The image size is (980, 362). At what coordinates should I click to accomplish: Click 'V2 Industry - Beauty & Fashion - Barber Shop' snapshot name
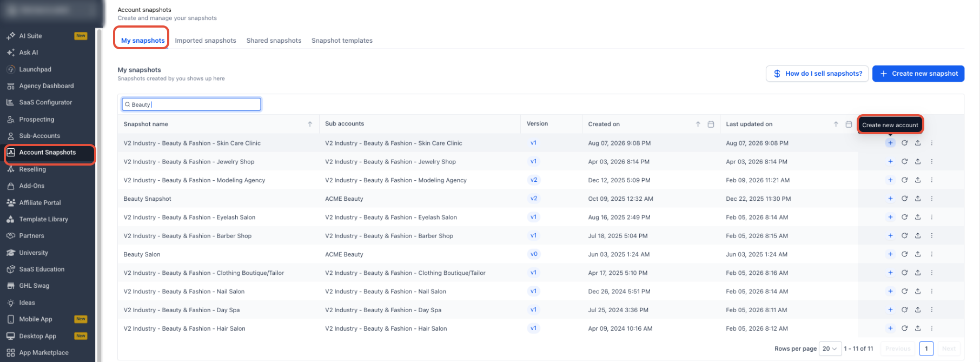click(188, 236)
